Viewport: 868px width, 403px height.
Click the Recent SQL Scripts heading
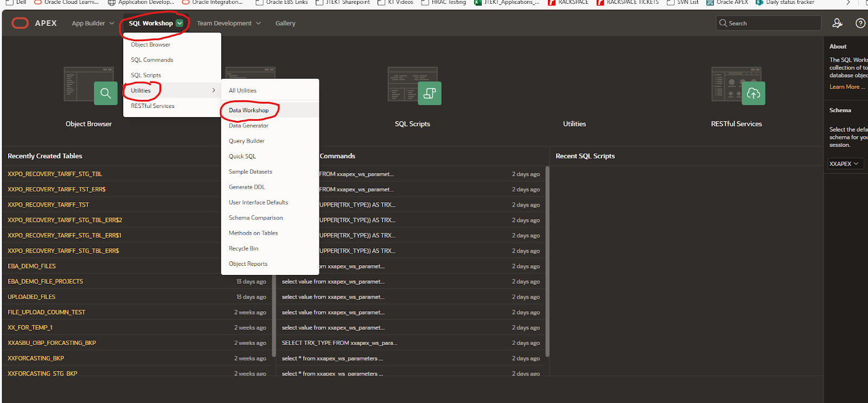click(x=585, y=156)
